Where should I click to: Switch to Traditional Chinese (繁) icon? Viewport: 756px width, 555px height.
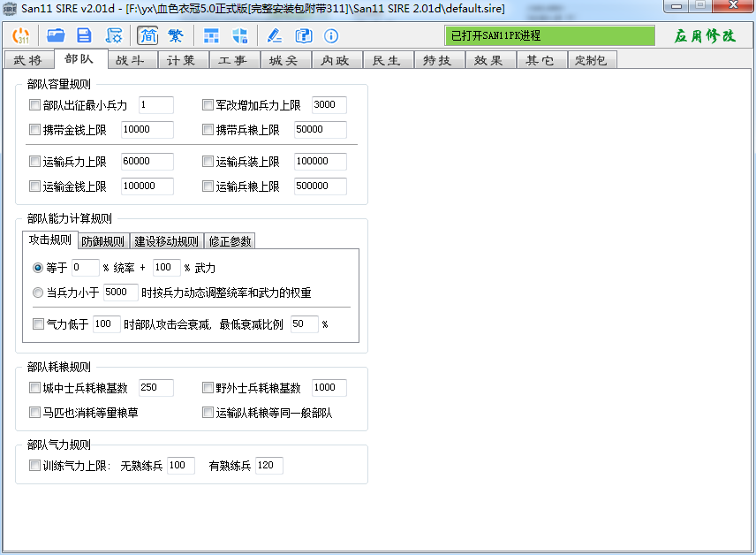[176, 35]
